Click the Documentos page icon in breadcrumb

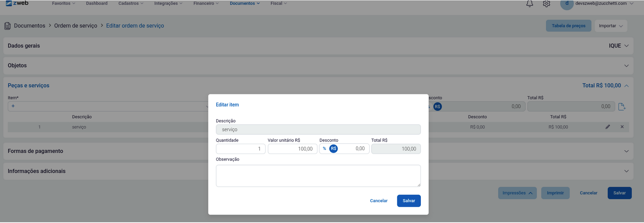click(8, 26)
